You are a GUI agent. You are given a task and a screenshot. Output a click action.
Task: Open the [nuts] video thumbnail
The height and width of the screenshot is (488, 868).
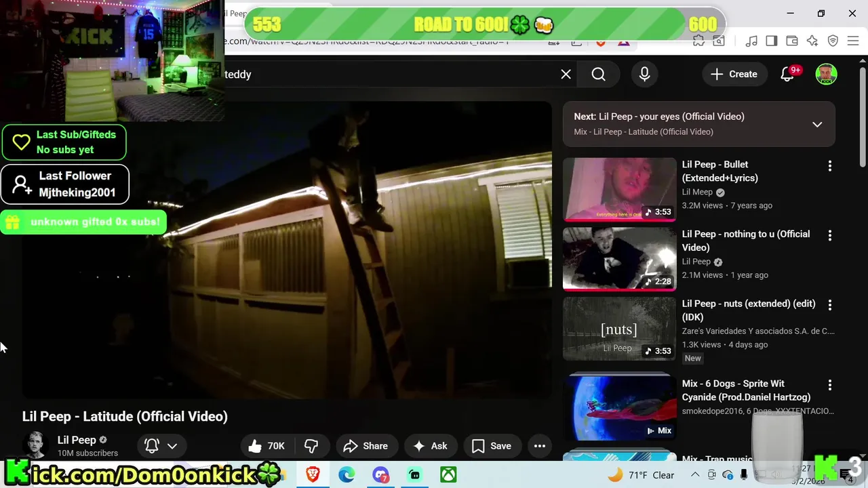(619, 329)
